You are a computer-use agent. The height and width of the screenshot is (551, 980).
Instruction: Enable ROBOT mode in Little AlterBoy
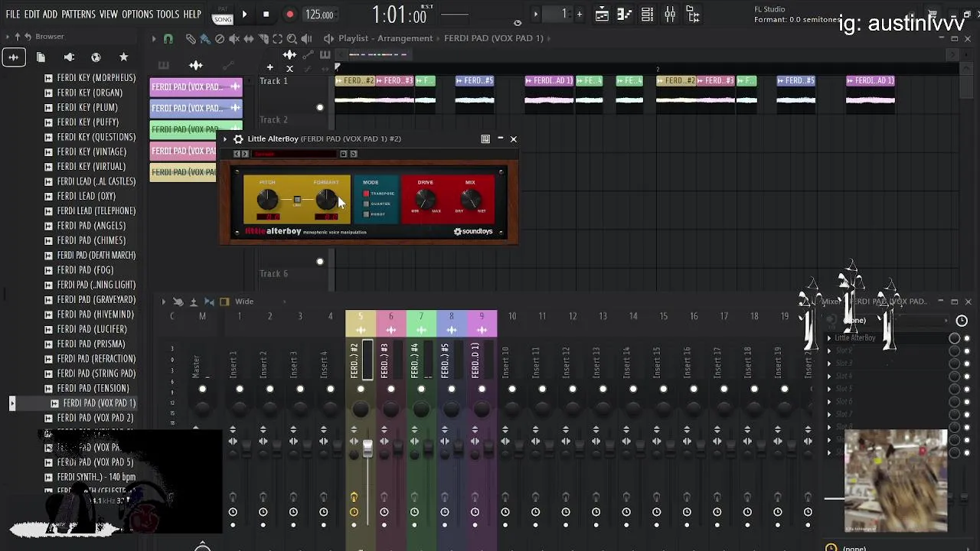pos(366,214)
